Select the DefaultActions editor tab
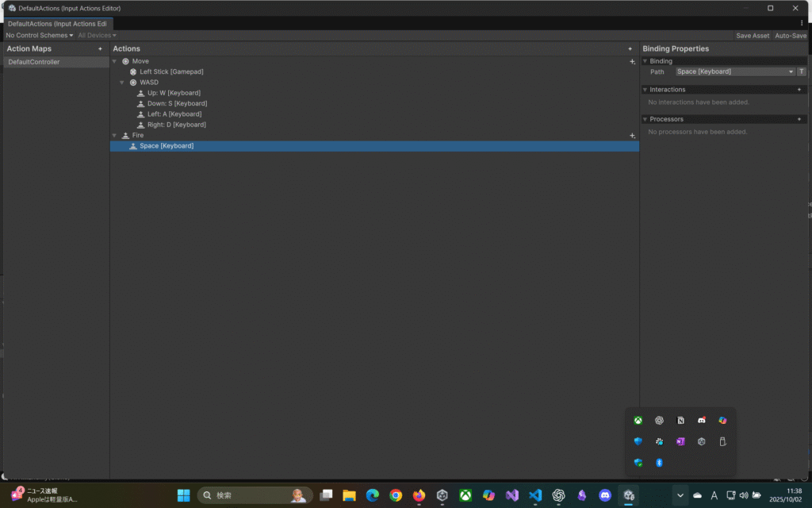 point(57,24)
